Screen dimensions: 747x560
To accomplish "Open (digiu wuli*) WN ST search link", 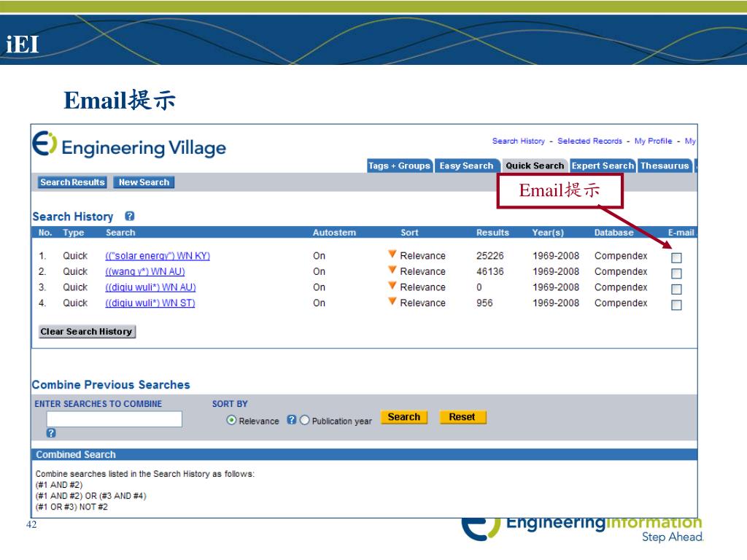I will pyautogui.click(x=150, y=303).
